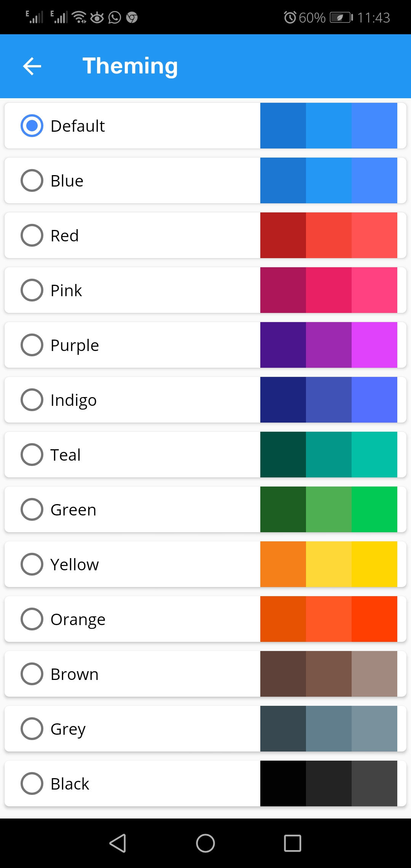Tap the Grey theme label
Screen dimensions: 411x868
tap(68, 729)
